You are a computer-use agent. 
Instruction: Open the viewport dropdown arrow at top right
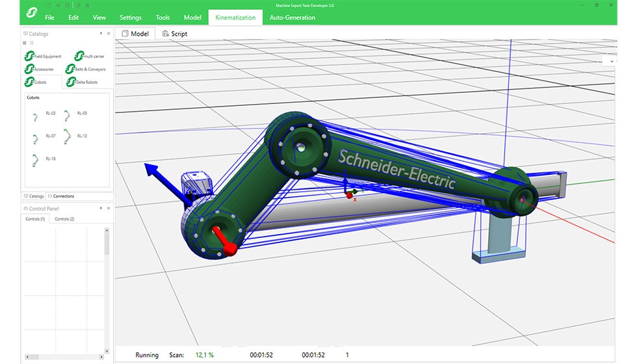click(x=612, y=60)
